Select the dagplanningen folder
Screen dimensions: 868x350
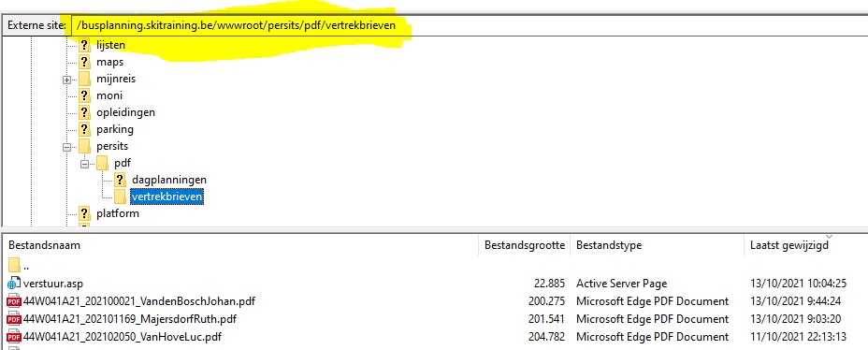[x=169, y=180]
